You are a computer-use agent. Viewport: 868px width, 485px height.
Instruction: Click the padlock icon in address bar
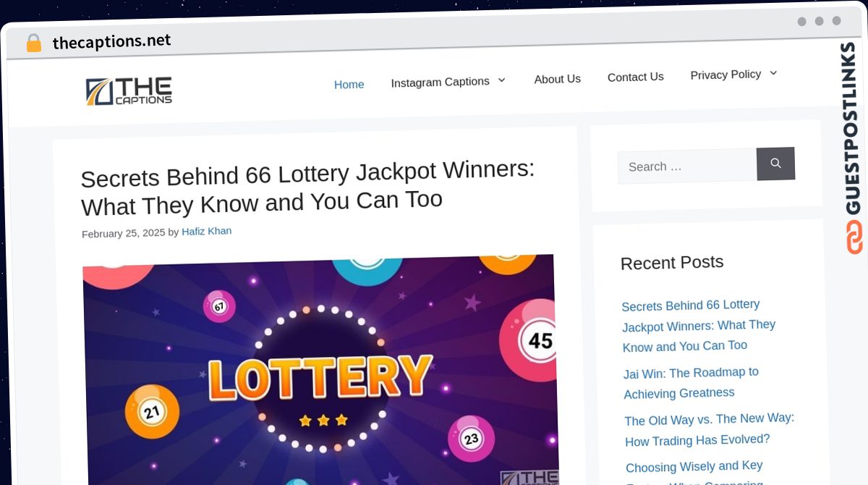[x=33, y=43]
